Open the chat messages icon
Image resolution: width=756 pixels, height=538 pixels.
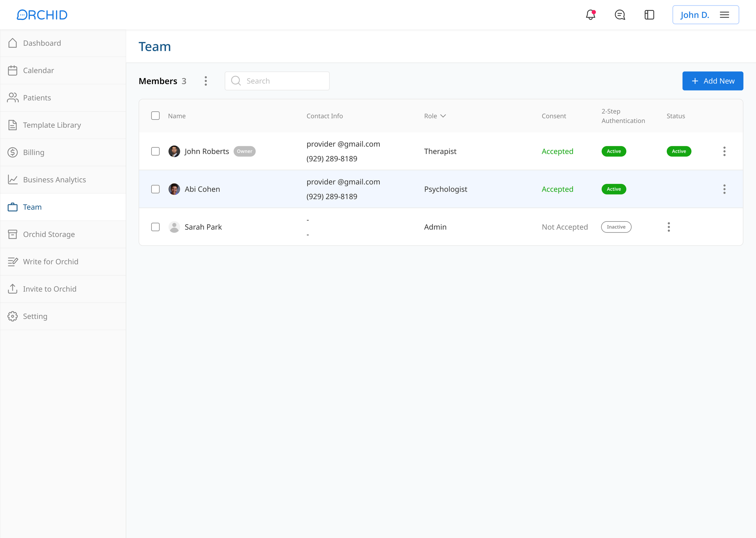[620, 15]
